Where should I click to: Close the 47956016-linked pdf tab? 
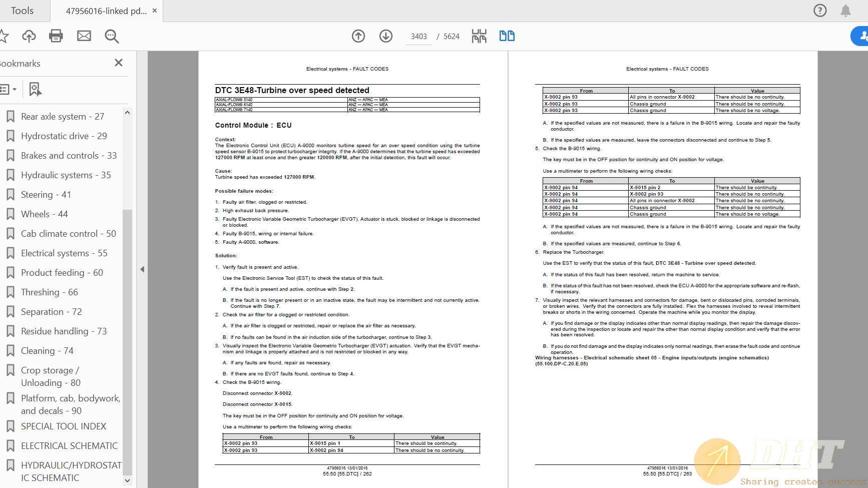[x=155, y=11]
